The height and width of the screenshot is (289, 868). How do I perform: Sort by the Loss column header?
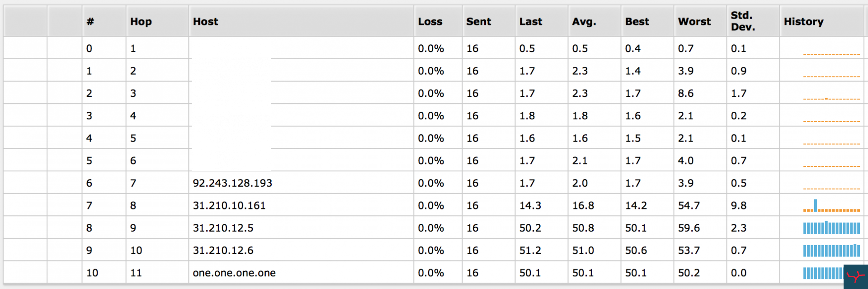[430, 21]
